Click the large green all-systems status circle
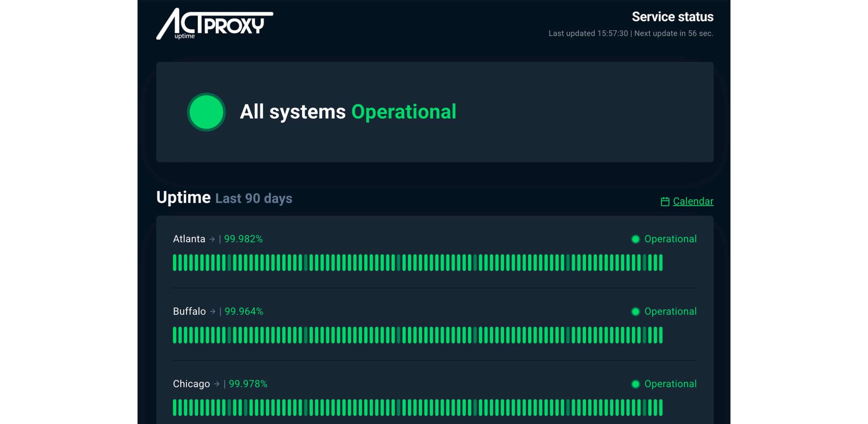 206,112
